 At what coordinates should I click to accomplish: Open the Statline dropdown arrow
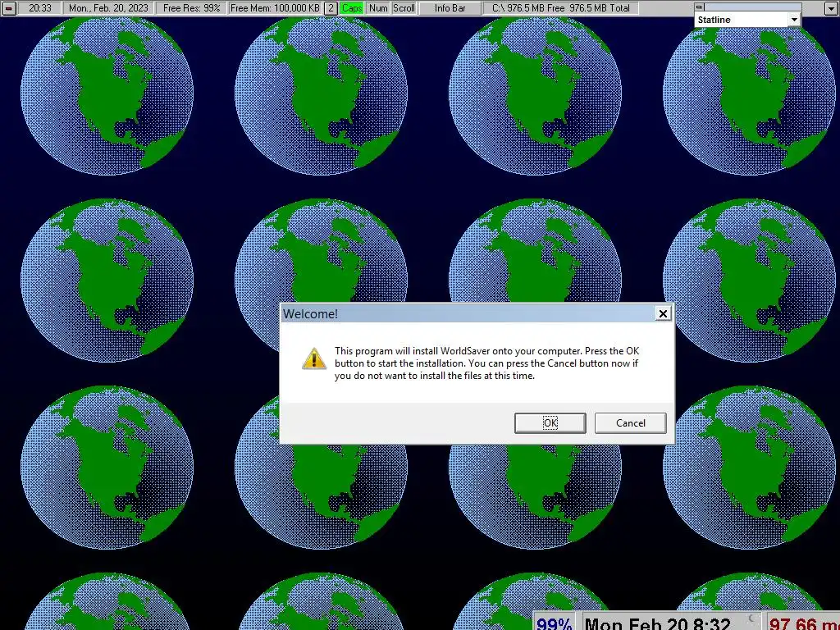[794, 20]
